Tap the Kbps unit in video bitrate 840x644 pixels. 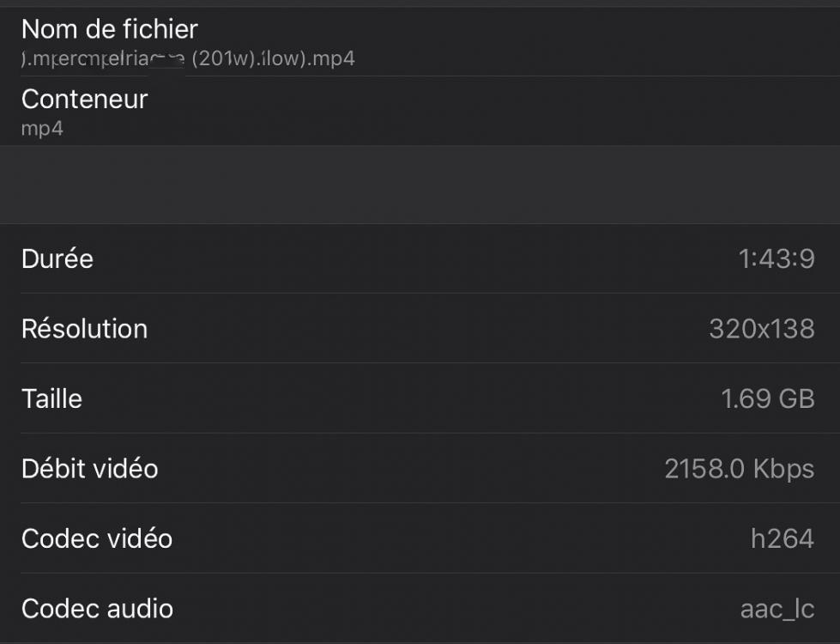click(x=783, y=469)
